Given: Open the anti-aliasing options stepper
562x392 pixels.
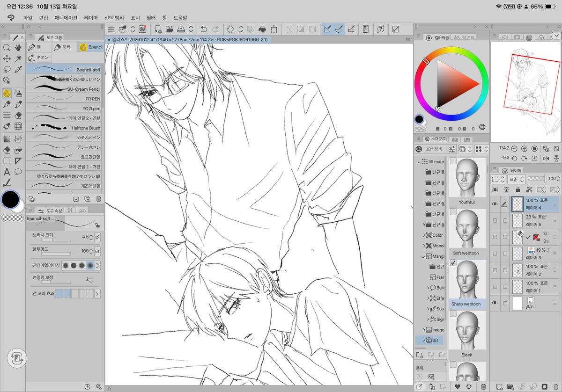Looking at the screenshot, I should [97, 265].
